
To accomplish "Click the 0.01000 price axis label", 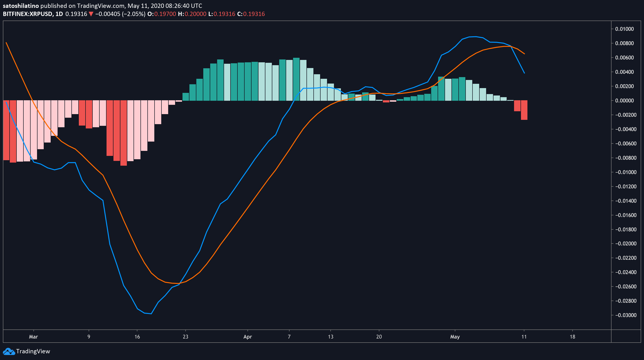I will click(x=624, y=29).
